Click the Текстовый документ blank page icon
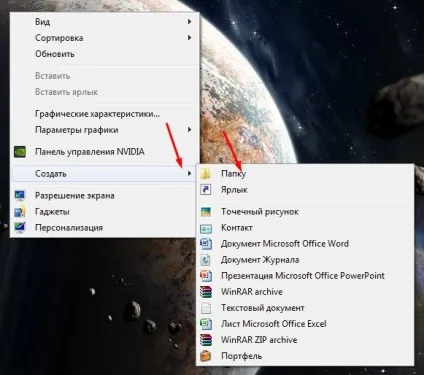 tap(206, 308)
